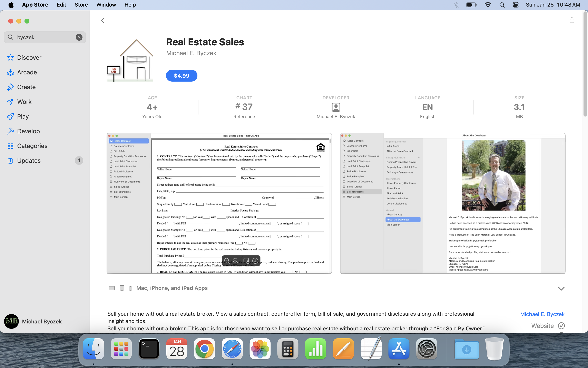This screenshot has height=368, width=588.
Task: Clear the byczek search text
Action: [79, 37]
